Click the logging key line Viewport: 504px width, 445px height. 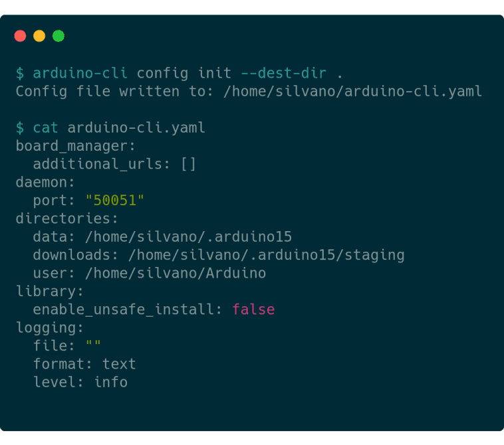click(49, 328)
